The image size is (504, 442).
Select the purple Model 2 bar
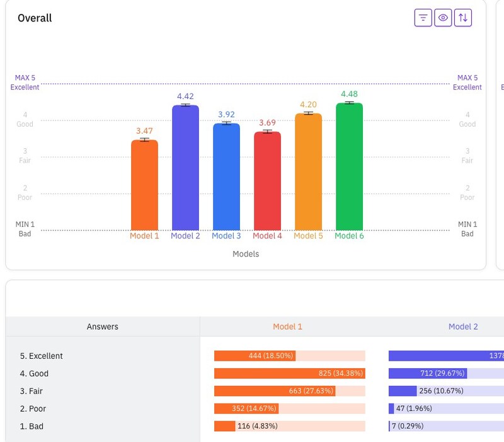pyautogui.click(x=185, y=168)
